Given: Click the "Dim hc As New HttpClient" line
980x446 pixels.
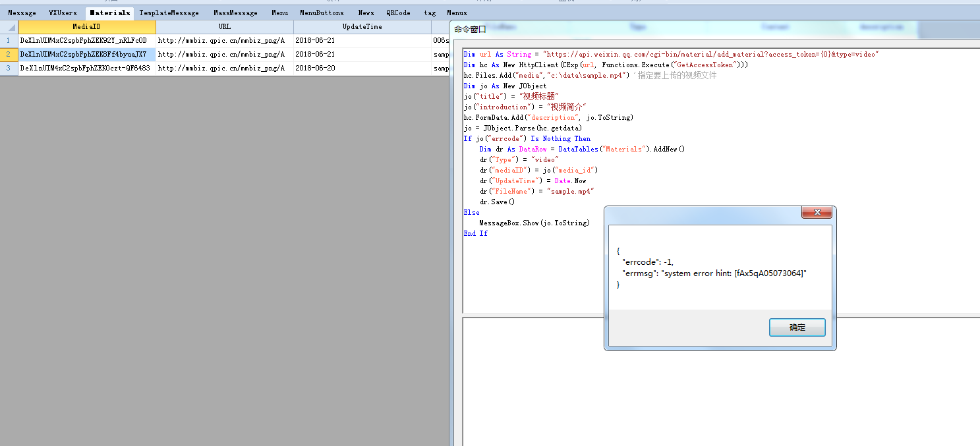Looking at the screenshot, I should pyautogui.click(x=606, y=65).
